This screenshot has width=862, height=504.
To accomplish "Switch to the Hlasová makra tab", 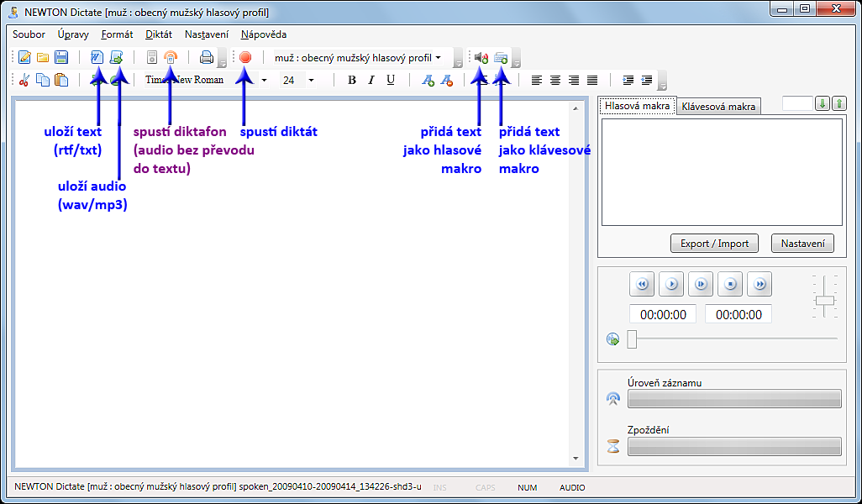I will 637,106.
